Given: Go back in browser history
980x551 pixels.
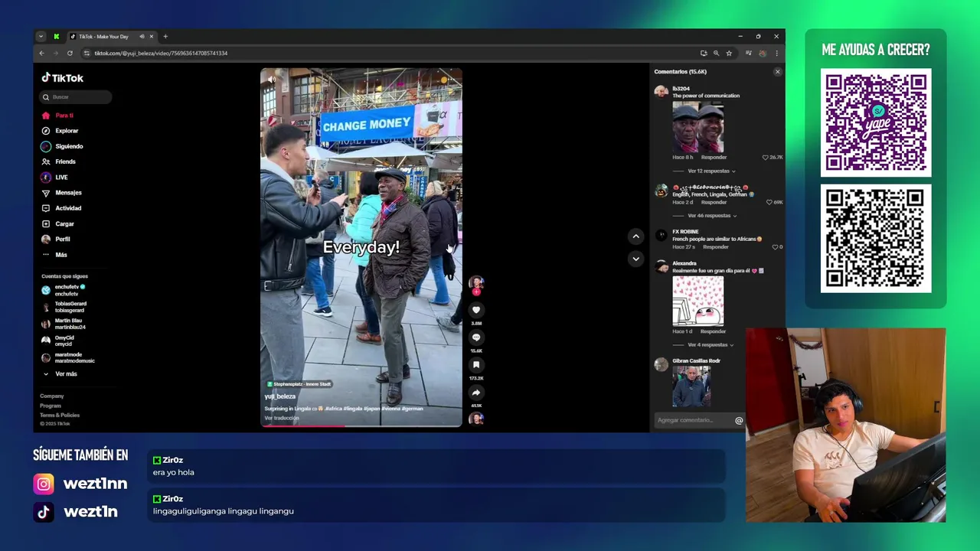Looking at the screenshot, I should click(42, 53).
